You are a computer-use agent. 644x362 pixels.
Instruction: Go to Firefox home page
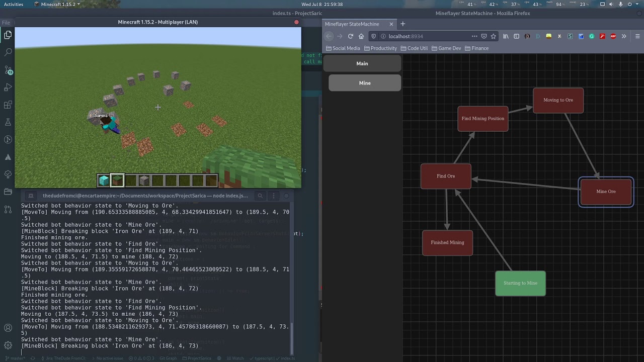[361, 36]
